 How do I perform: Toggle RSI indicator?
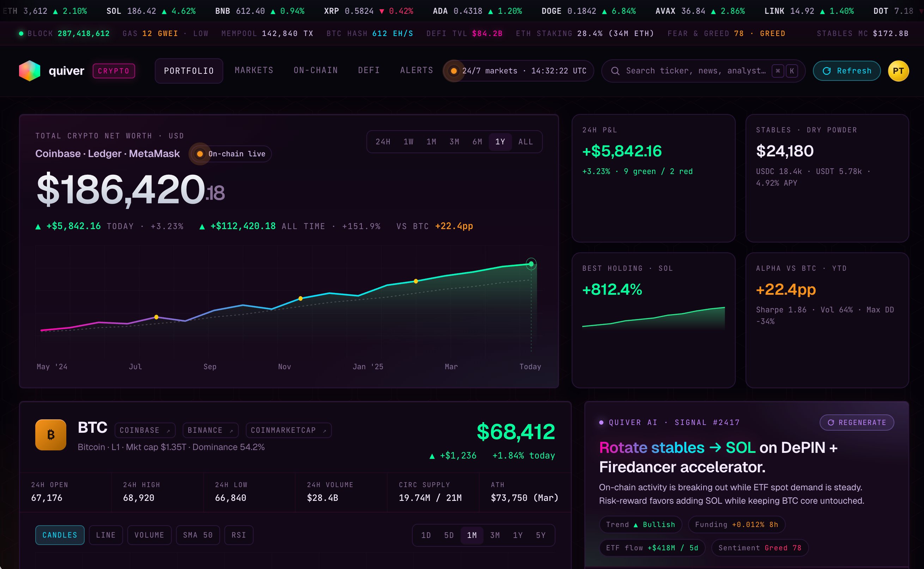pyautogui.click(x=239, y=535)
